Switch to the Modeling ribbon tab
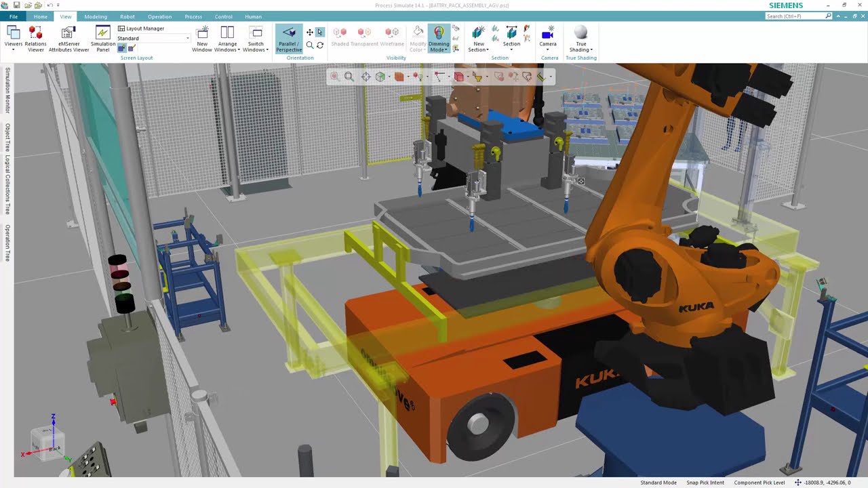Screen dimensions: 868x488 [96, 16]
